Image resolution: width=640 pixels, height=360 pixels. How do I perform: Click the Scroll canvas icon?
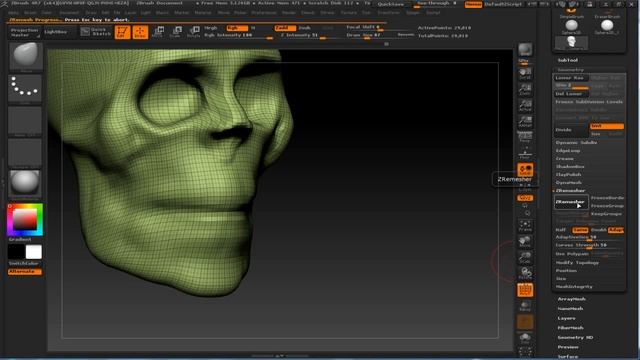[525, 74]
